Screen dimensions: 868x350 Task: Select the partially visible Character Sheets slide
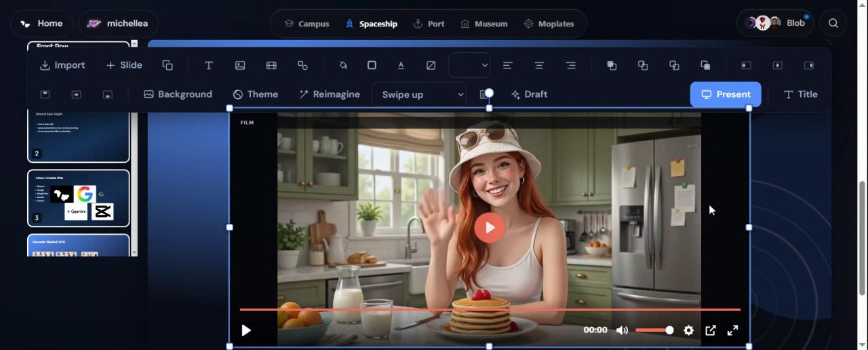click(x=79, y=246)
